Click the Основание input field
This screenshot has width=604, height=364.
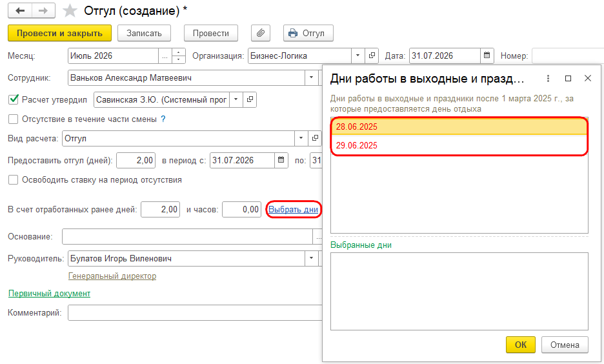(187, 236)
